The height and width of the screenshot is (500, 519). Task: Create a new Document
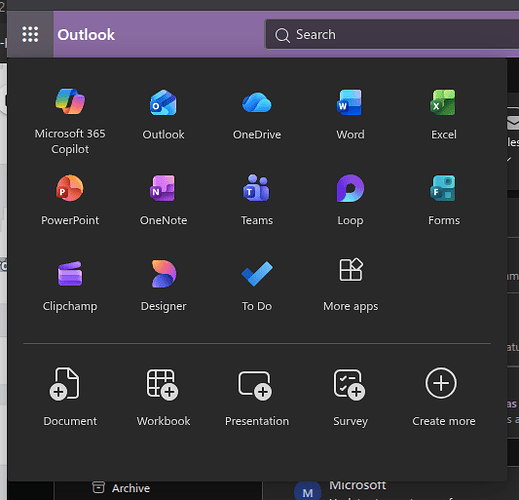tap(70, 397)
